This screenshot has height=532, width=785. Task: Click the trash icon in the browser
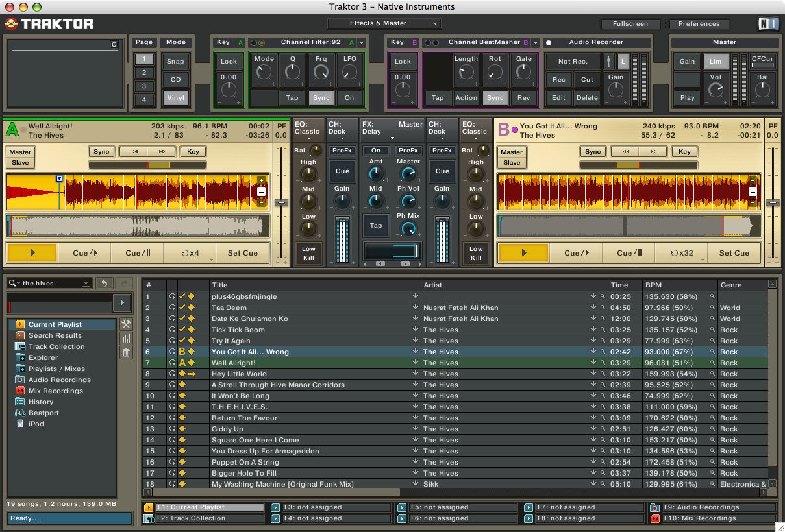point(127,353)
